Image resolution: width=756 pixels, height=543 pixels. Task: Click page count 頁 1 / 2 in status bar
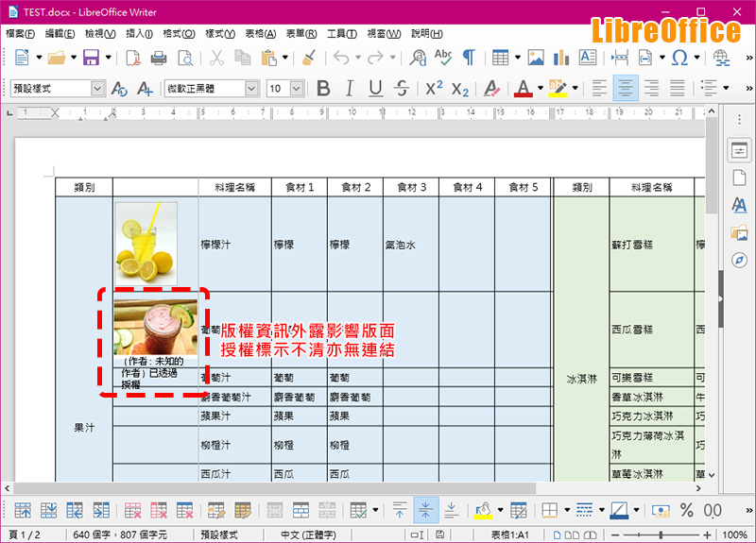pyautogui.click(x=26, y=535)
